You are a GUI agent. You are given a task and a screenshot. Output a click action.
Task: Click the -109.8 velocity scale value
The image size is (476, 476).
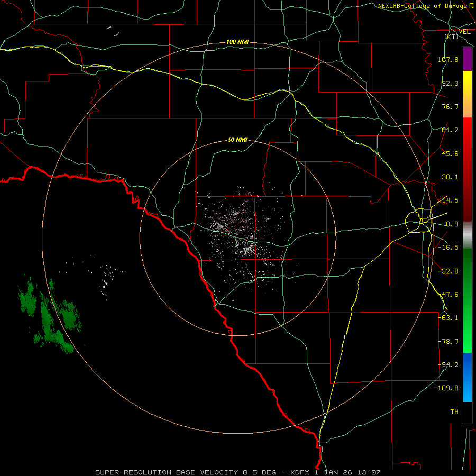coord(446,388)
